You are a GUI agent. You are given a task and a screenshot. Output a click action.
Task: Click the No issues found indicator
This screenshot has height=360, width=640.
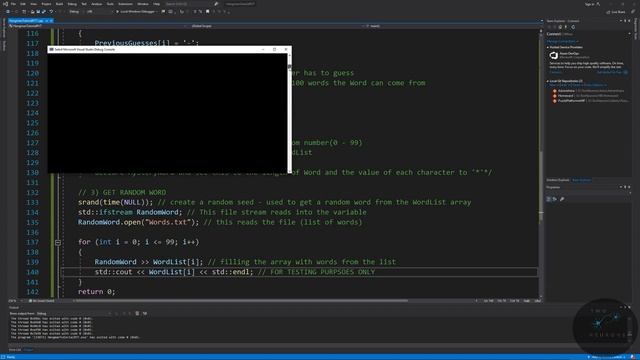click(41, 301)
